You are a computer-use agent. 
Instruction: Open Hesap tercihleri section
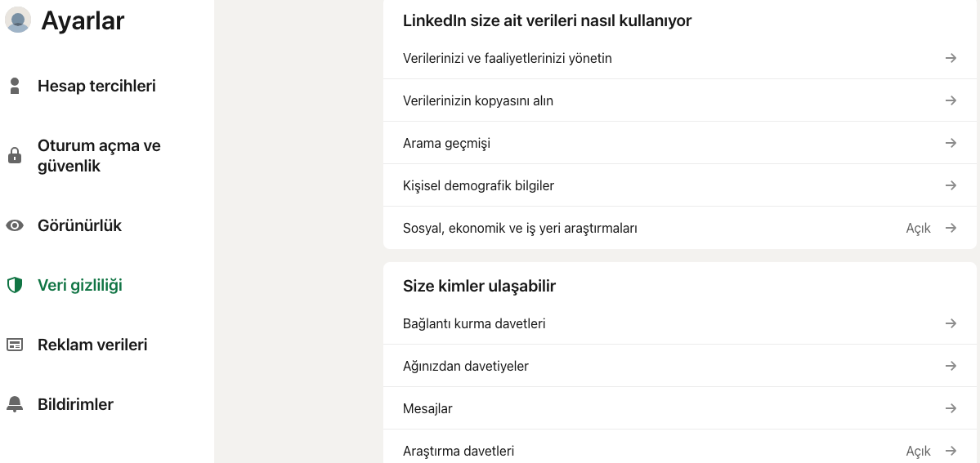point(96,86)
